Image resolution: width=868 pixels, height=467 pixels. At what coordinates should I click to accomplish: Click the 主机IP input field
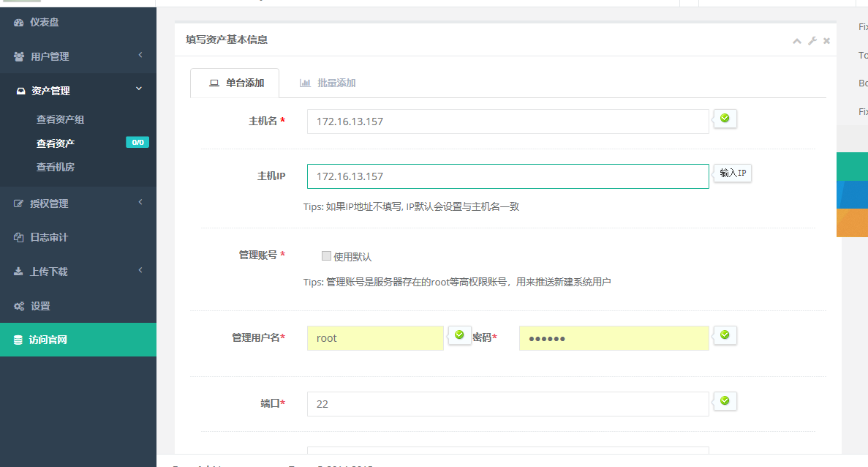pos(507,176)
